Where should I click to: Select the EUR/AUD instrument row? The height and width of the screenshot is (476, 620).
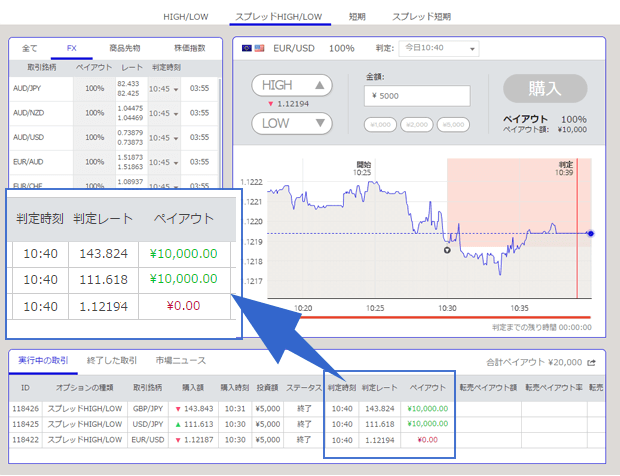click(114, 162)
